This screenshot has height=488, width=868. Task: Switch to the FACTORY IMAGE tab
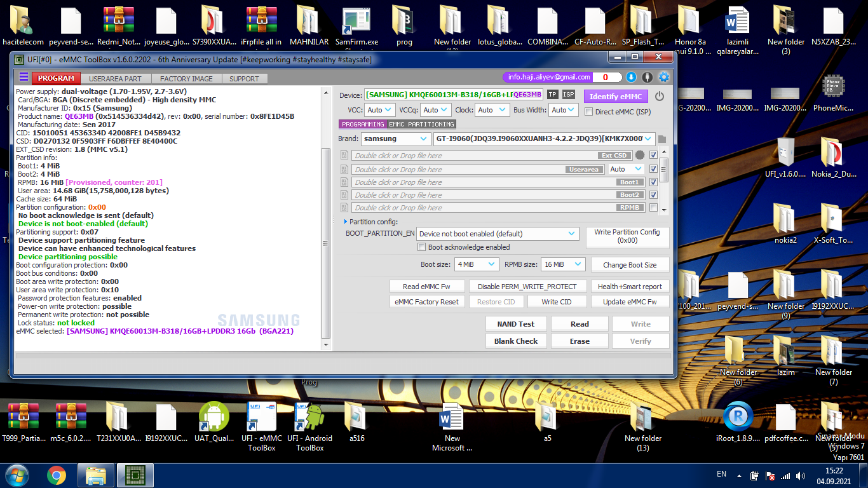[186, 79]
